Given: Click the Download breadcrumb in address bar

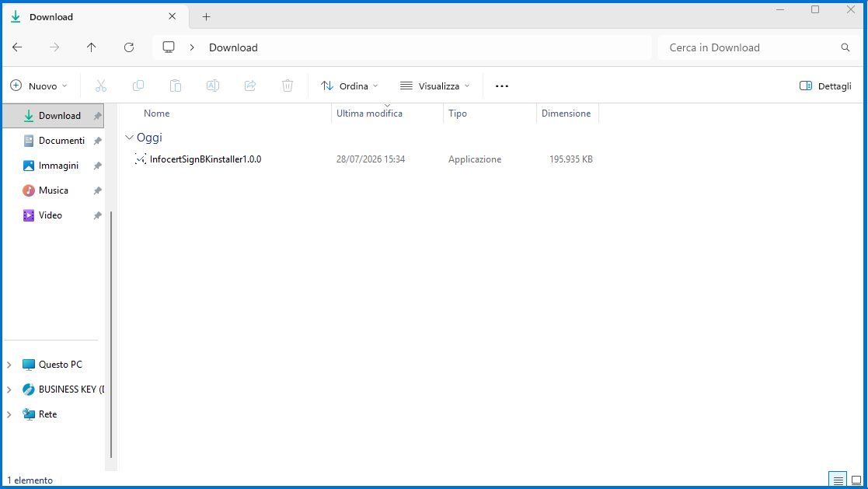Looking at the screenshot, I should pos(233,47).
